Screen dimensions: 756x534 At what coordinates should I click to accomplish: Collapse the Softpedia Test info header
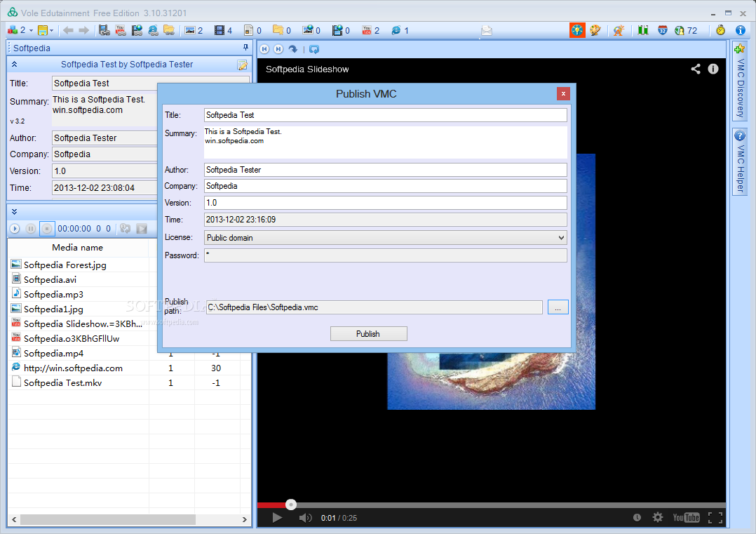coord(15,64)
